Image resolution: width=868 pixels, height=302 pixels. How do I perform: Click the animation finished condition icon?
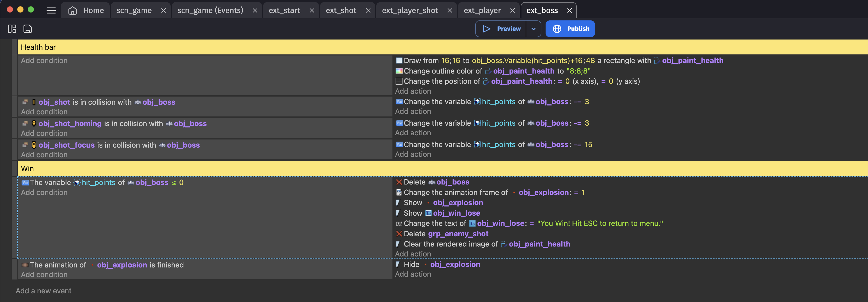click(x=25, y=265)
